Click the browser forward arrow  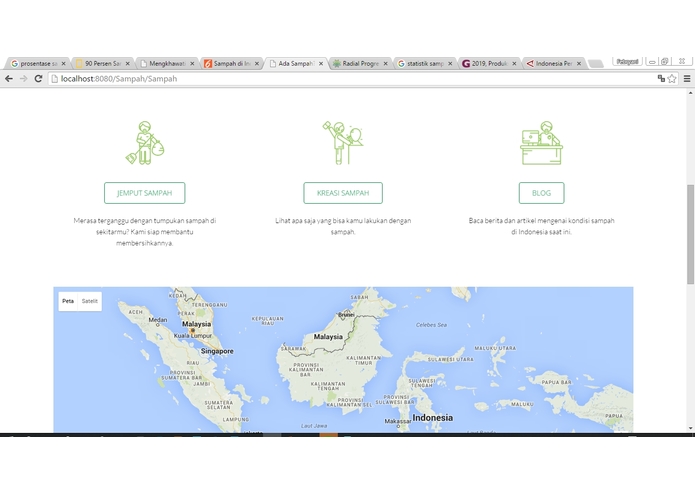(x=23, y=78)
